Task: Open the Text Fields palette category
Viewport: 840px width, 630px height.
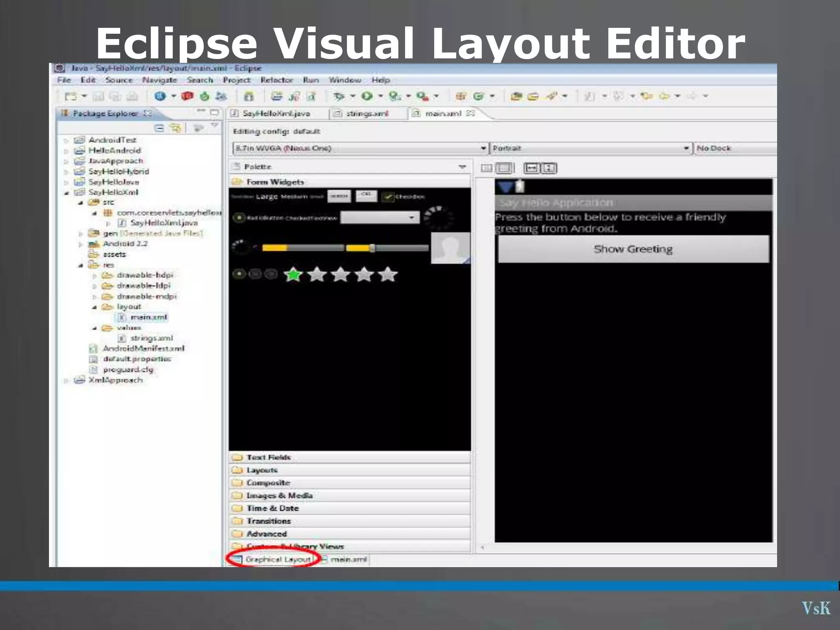Action: 349,457
